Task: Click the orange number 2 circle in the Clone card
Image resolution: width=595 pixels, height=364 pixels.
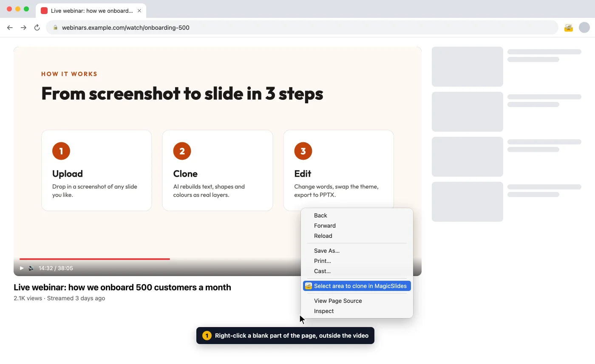Action: click(182, 151)
